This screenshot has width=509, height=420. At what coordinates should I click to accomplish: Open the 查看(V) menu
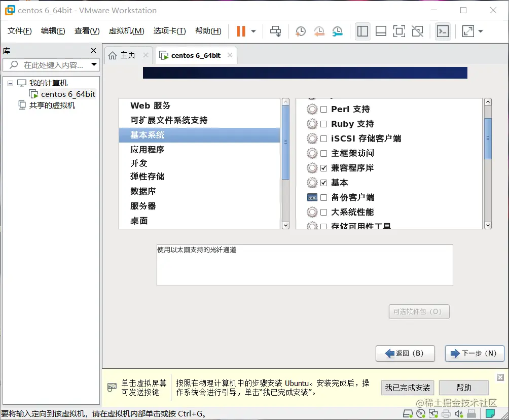pos(87,31)
